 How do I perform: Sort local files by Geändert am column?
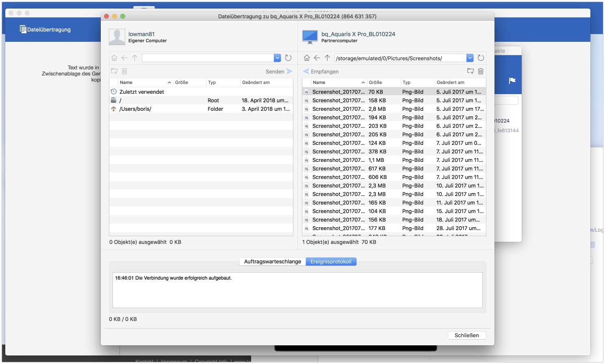(x=267, y=82)
